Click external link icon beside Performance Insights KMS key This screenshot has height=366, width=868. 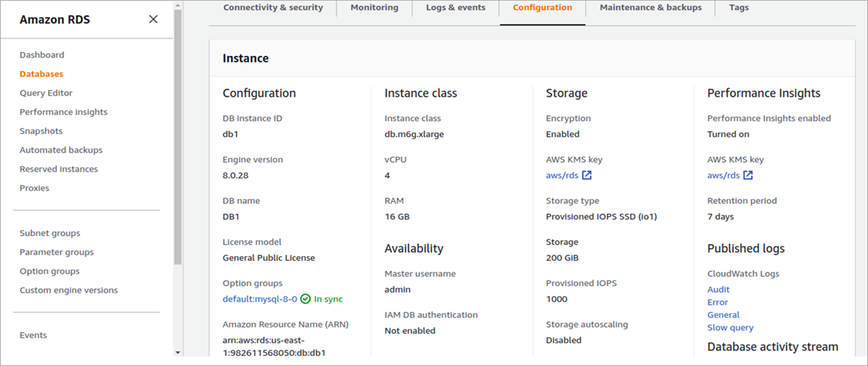748,176
